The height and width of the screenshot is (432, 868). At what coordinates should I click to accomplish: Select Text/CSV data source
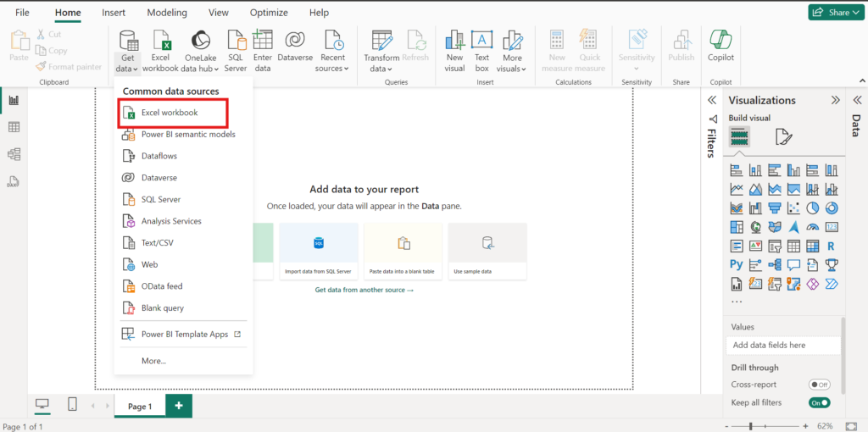(x=183, y=243)
